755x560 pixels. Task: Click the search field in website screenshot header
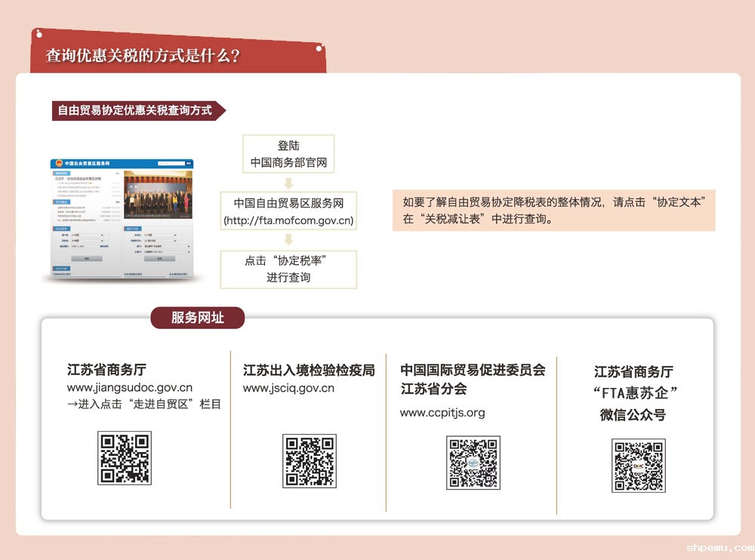pos(172,164)
